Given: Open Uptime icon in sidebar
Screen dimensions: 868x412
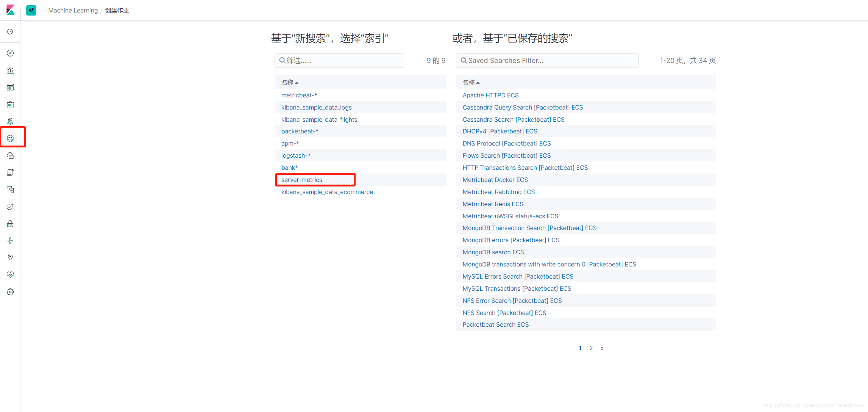Looking at the screenshot, I should (10, 207).
